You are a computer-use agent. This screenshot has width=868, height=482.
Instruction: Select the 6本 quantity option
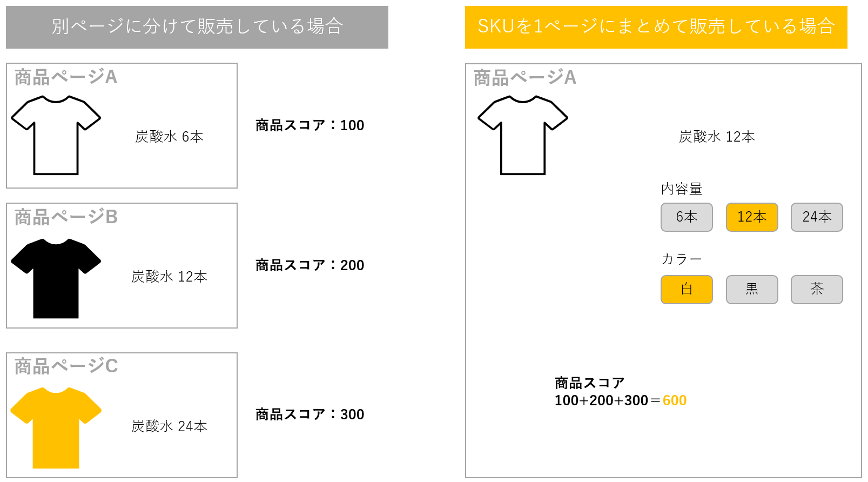point(687,217)
